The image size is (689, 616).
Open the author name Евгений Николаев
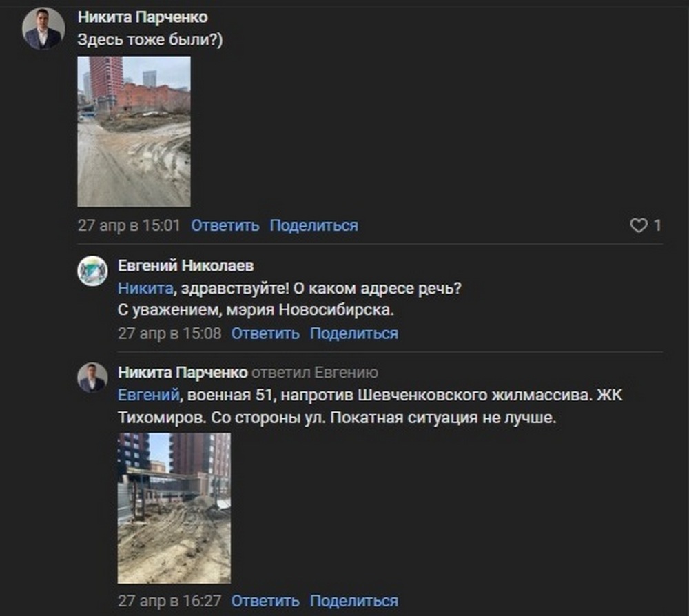[186, 265]
